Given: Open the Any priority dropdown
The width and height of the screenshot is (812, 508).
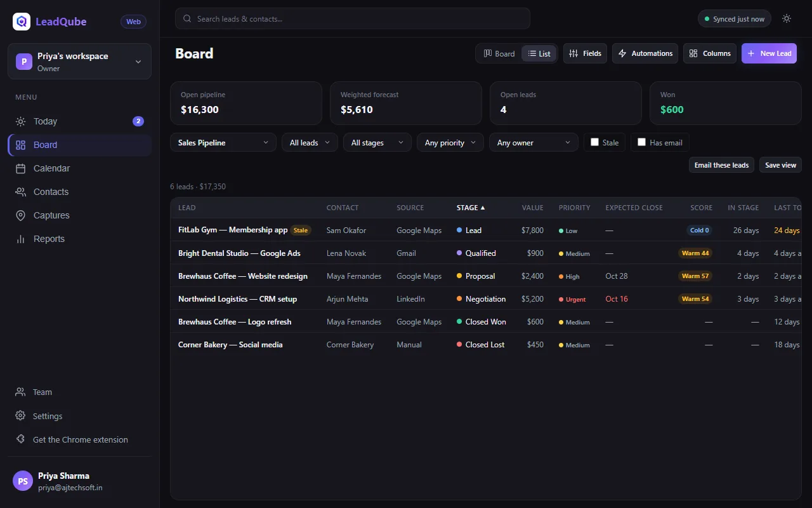Looking at the screenshot, I should (450, 143).
